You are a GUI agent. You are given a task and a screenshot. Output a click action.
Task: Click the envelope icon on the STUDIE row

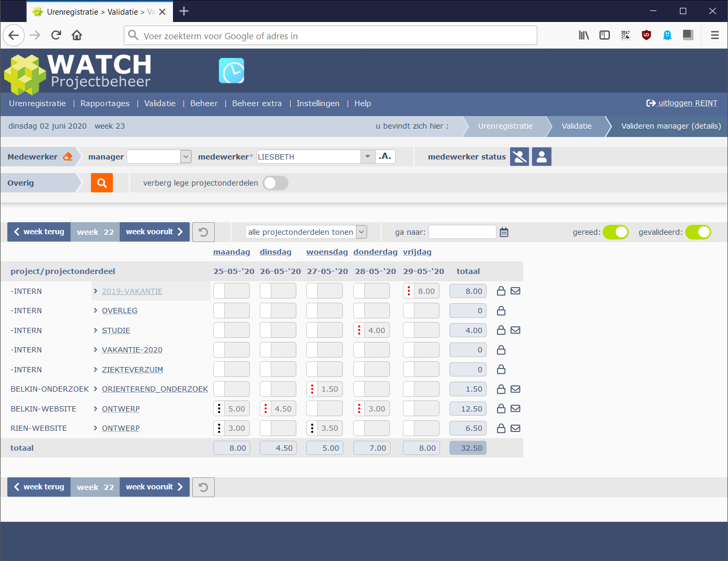click(x=515, y=330)
